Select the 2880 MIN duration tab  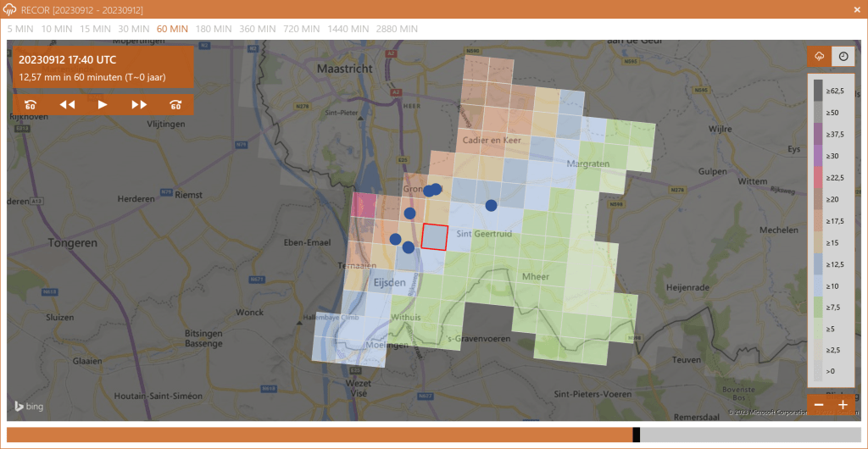397,28
